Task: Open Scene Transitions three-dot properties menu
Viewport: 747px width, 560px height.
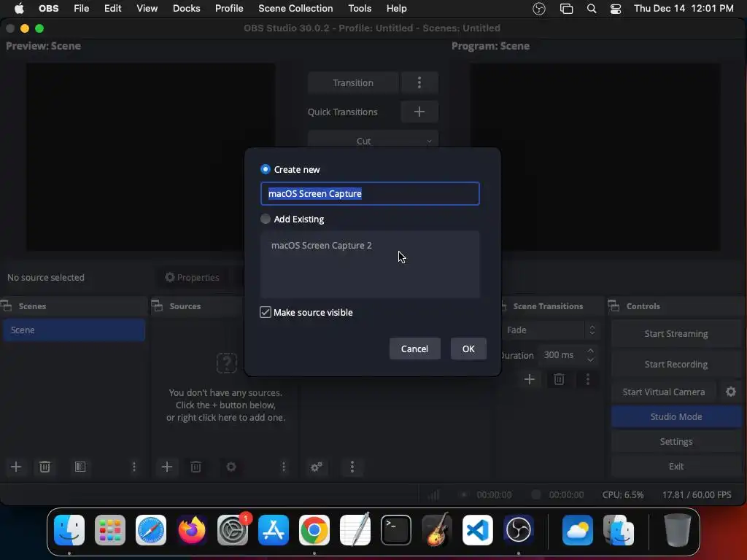Action: tap(588, 379)
